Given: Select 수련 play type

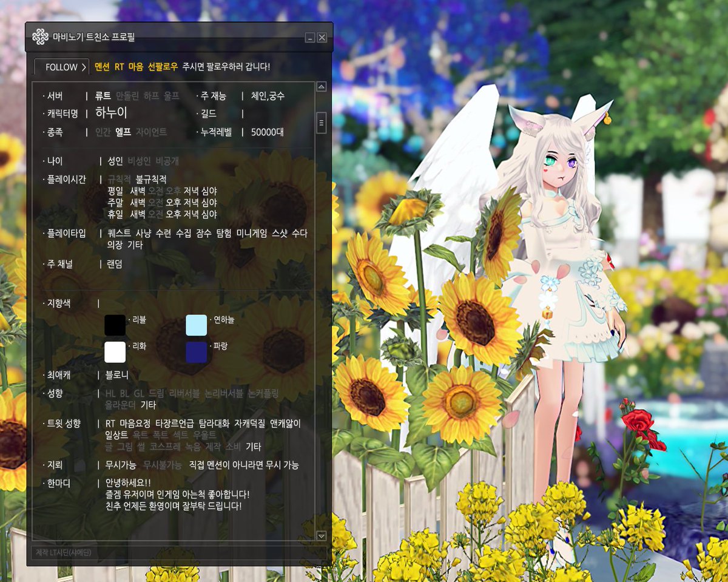Looking at the screenshot, I should point(163,234).
